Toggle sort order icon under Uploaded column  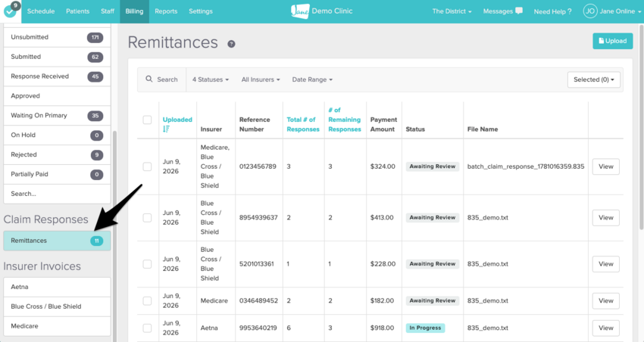(166, 129)
